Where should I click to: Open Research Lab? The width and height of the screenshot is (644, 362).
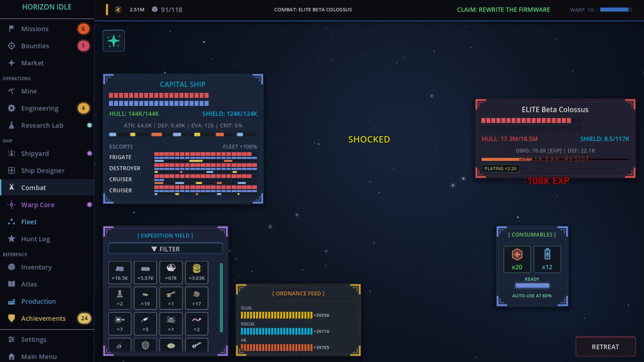point(47,125)
